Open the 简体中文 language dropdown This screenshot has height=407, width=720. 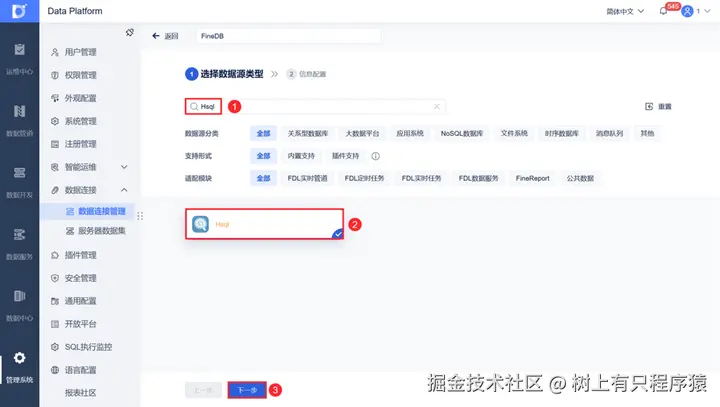point(625,11)
